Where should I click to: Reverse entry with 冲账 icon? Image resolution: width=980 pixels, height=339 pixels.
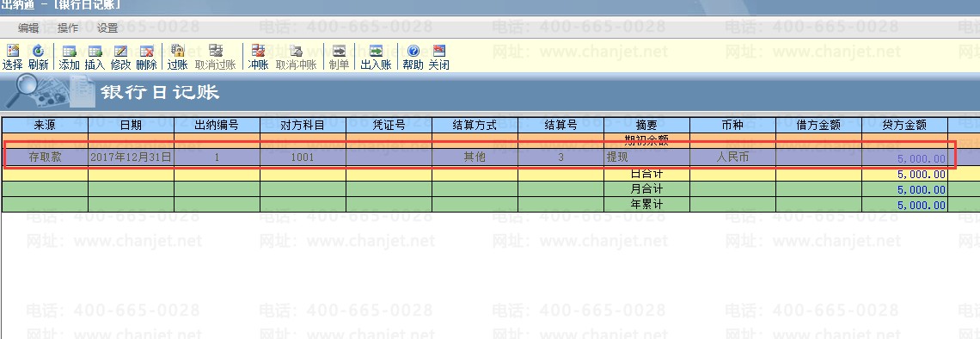(x=258, y=57)
